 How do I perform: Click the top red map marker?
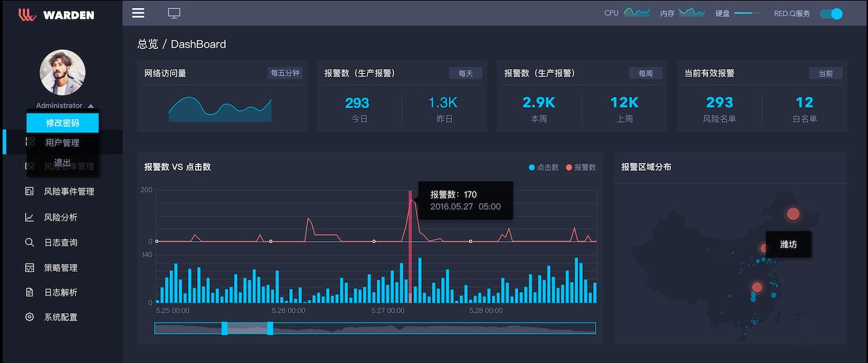pos(793,214)
